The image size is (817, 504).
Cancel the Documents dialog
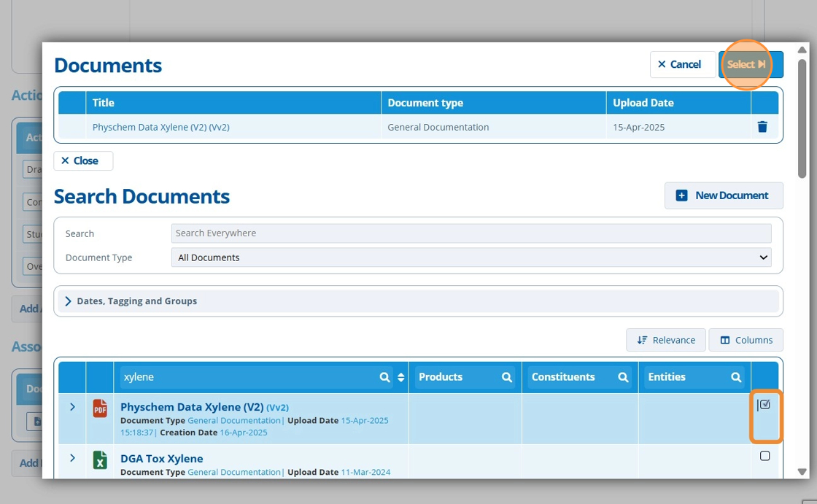click(x=683, y=65)
